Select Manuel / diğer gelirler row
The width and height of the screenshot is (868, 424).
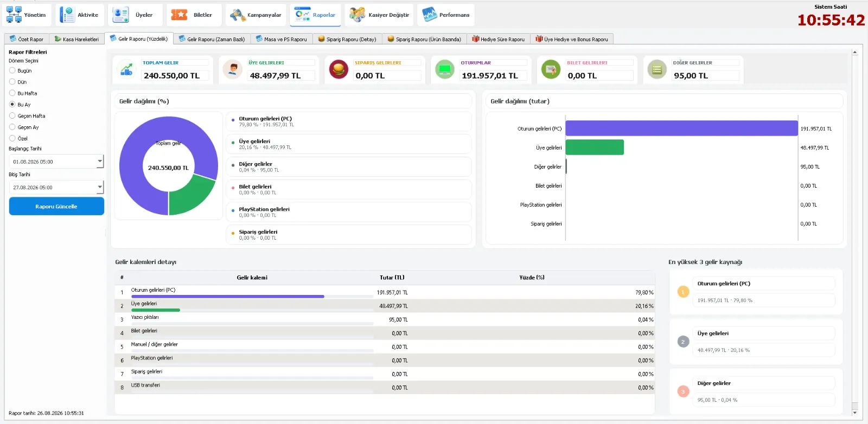385,346
